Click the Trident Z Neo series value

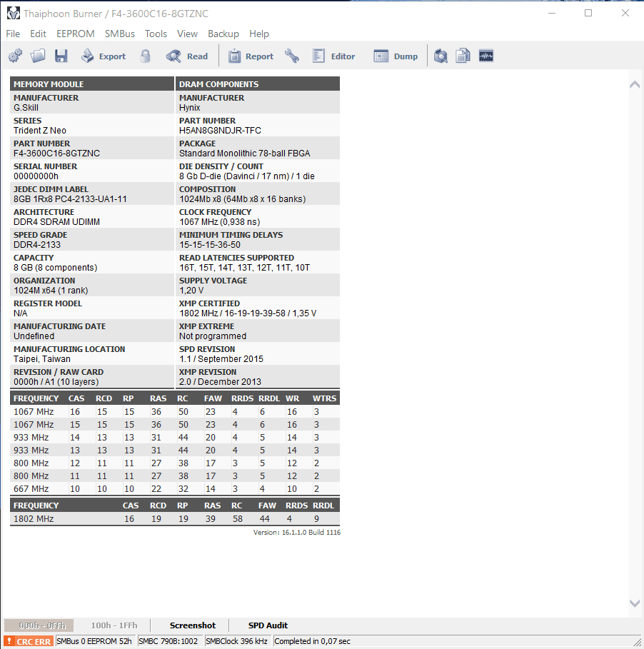point(40,131)
